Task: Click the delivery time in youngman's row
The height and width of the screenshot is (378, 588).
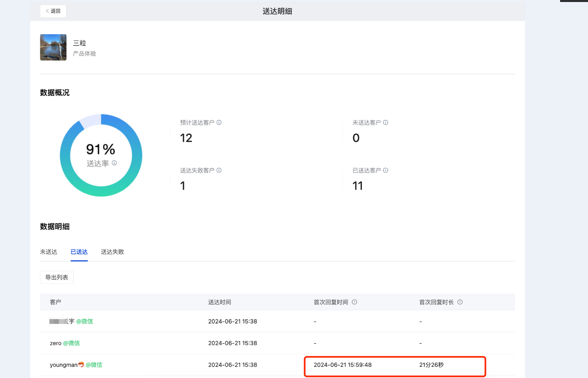Action: coord(232,365)
